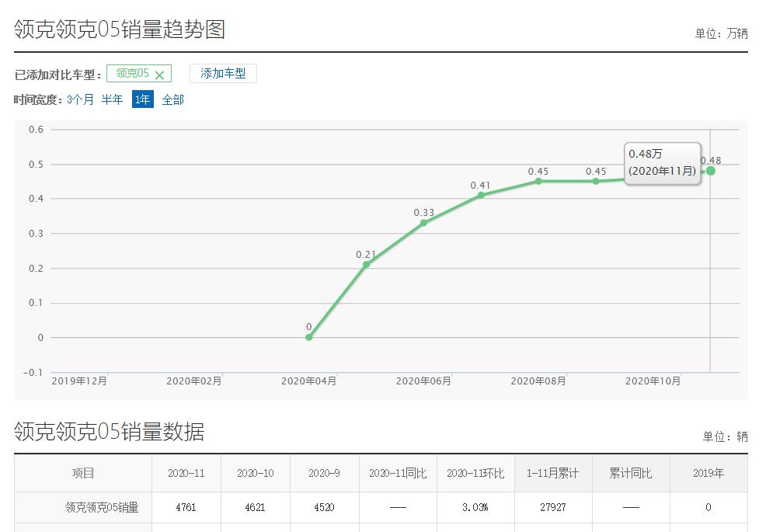This screenshot has width=766, height=532.
Task: Click the 0.41 data point on the chart
Action: (481, 195)
